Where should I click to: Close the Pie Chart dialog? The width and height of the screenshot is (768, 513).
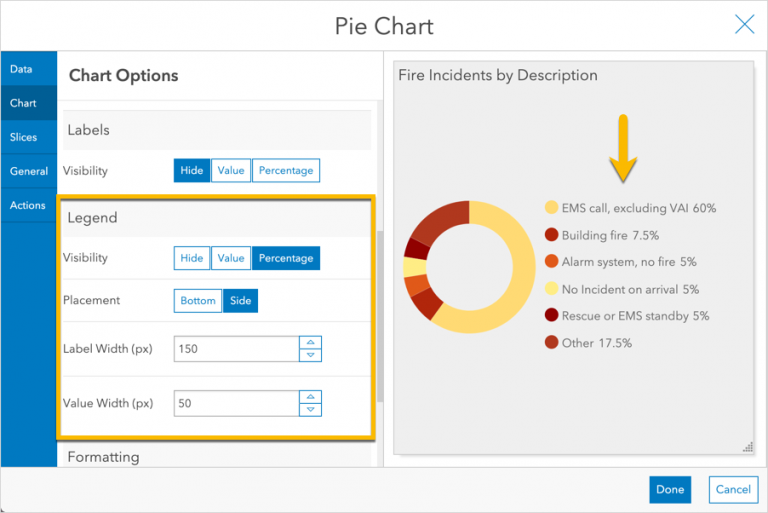tap(744, 25)
